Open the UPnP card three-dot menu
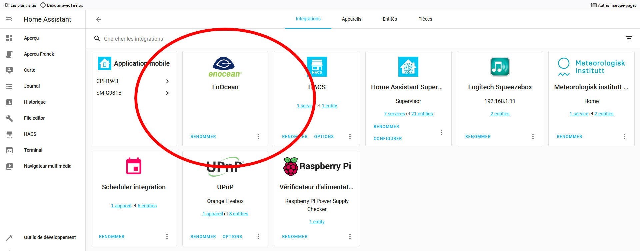 (258, 236)
